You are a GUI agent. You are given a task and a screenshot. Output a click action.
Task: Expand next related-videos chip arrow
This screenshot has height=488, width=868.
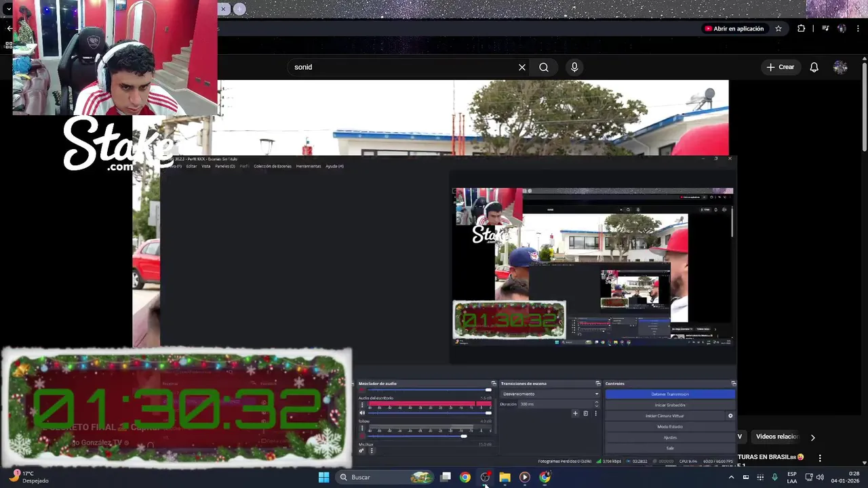pyautogui.click(x=812, y=437)
